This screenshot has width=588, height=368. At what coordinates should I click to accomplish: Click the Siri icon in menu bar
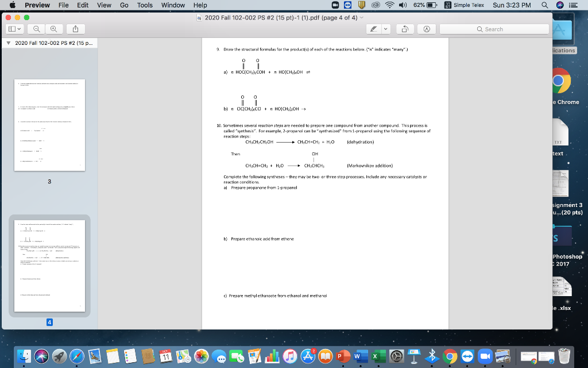point(560,5)
